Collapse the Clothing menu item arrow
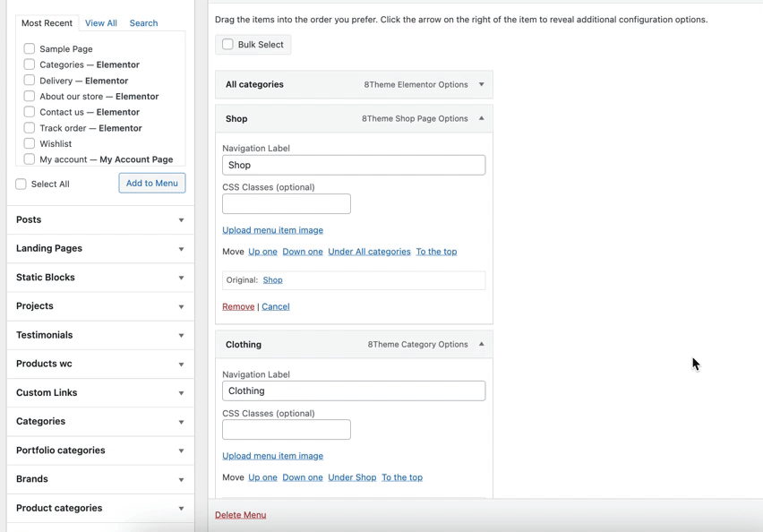Viewport: 763px width, 532px height. [x=482, y=344]
